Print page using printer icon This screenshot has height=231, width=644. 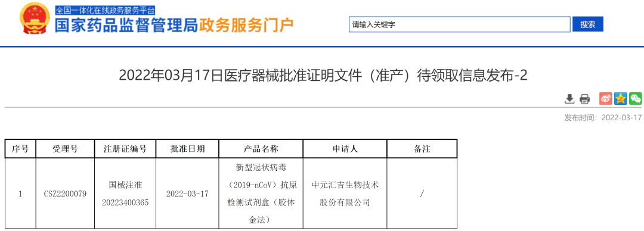(584, 98)
